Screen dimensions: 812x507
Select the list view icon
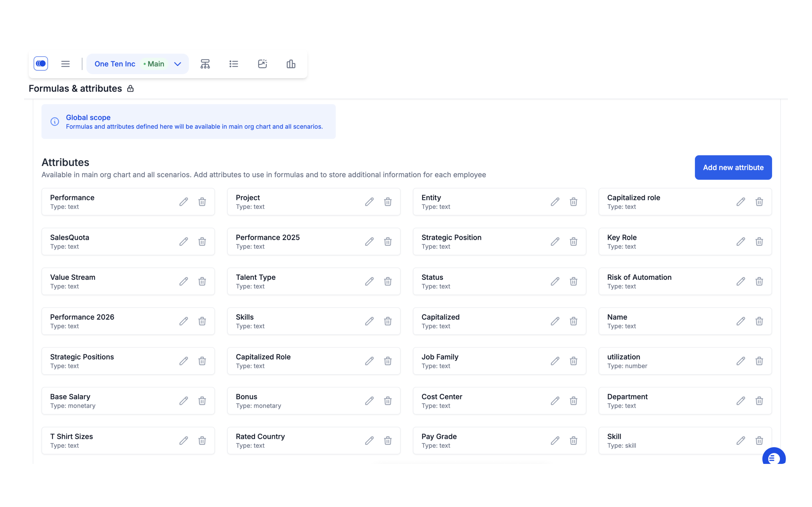coord(233,64)
